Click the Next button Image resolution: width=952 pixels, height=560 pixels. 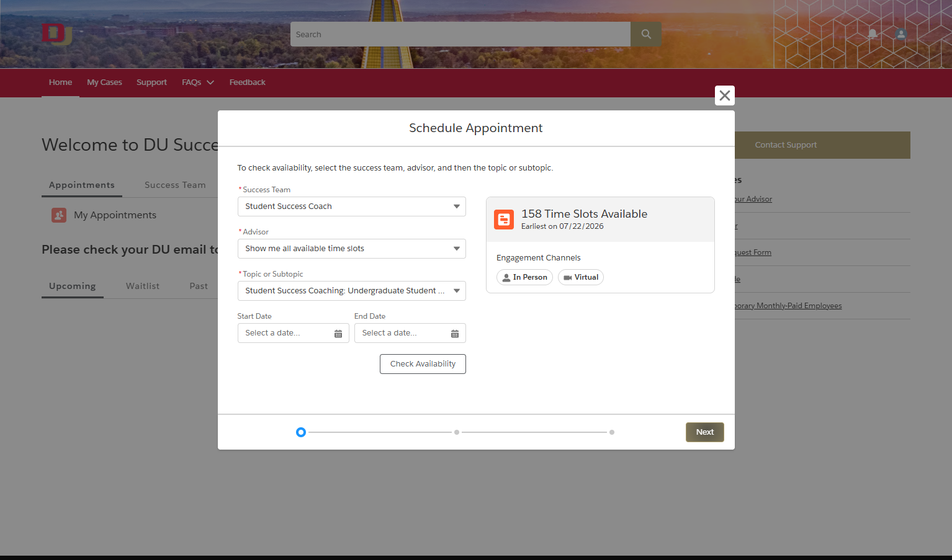click(705, 432)
